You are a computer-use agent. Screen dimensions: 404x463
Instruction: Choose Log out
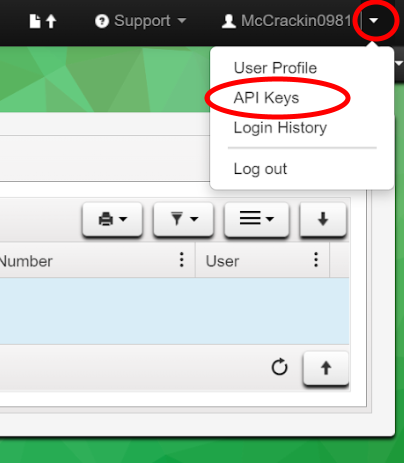coord(260,169)
